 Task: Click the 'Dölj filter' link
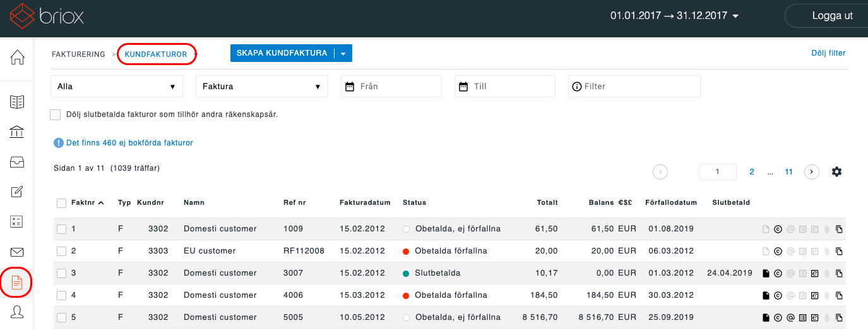point(828,54)
